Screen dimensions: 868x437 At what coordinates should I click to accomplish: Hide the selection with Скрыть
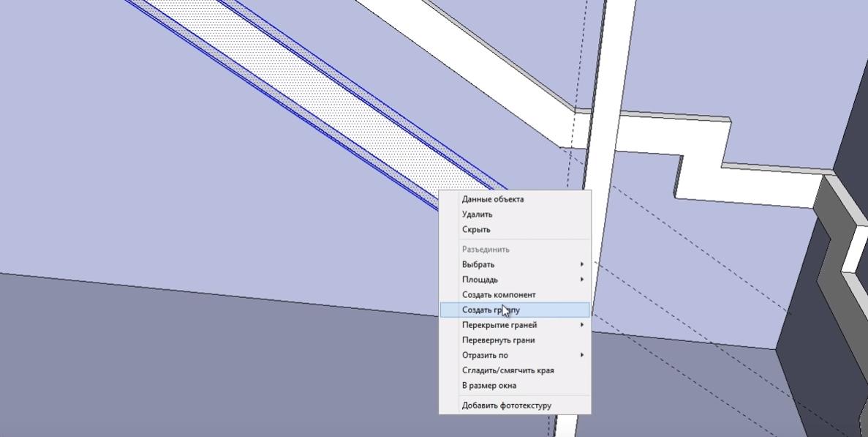476,230
